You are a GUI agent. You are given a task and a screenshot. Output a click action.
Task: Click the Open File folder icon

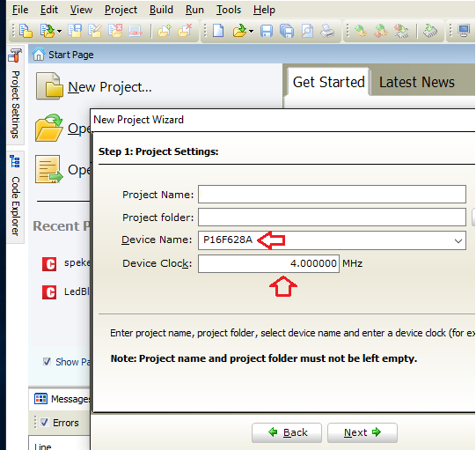[x=239, y=31]
